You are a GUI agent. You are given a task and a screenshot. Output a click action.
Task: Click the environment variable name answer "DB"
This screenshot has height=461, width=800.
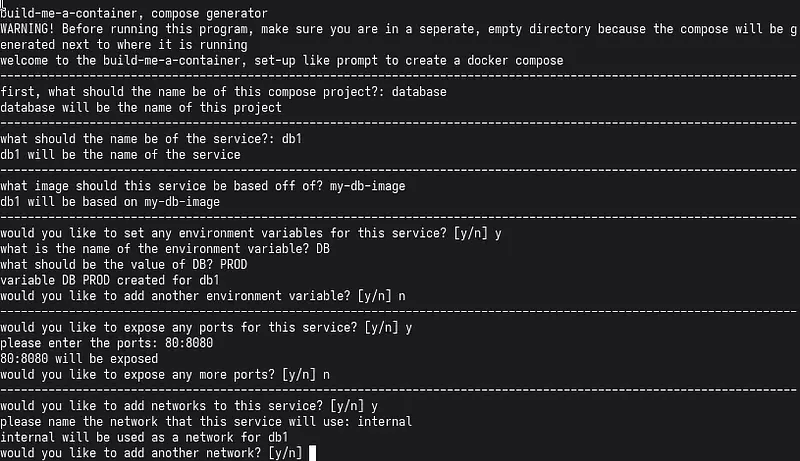pyautogui.click(x=323, y=248)
